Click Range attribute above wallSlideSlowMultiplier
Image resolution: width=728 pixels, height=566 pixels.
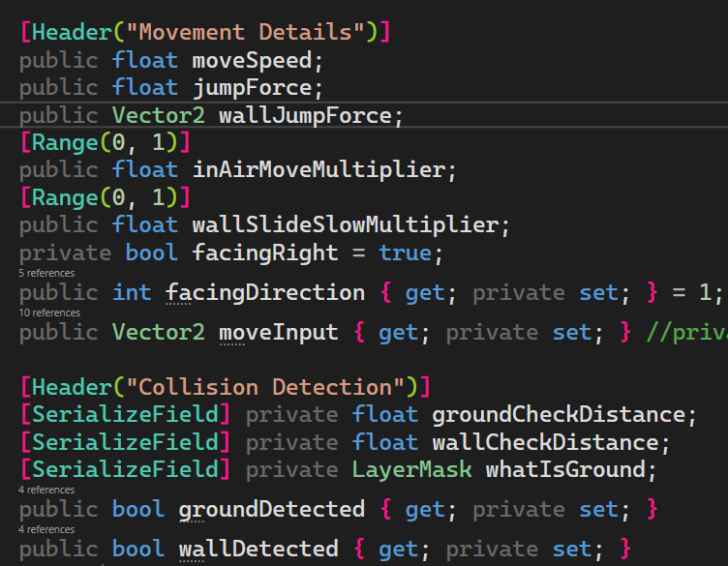point(65,197)
